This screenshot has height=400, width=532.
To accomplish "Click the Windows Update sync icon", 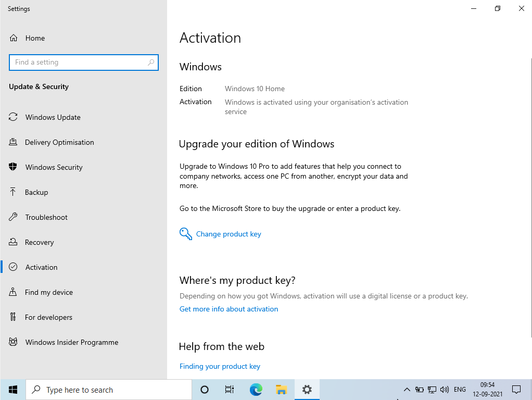I will [x=13, y=117].
